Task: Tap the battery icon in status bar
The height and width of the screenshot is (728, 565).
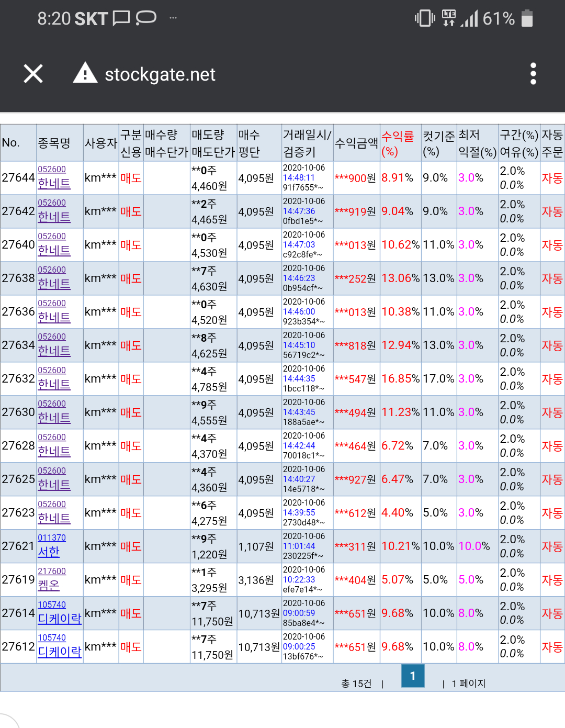Action: [x=527, y=18]
